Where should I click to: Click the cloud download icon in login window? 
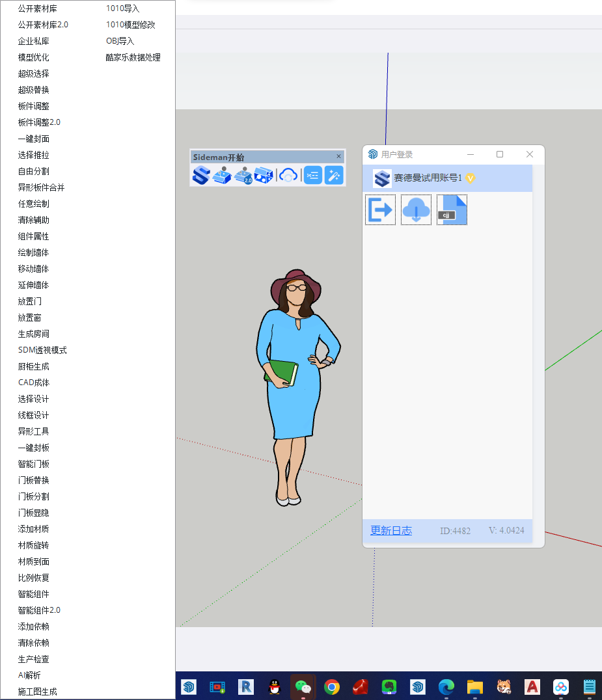pos(416,209)
